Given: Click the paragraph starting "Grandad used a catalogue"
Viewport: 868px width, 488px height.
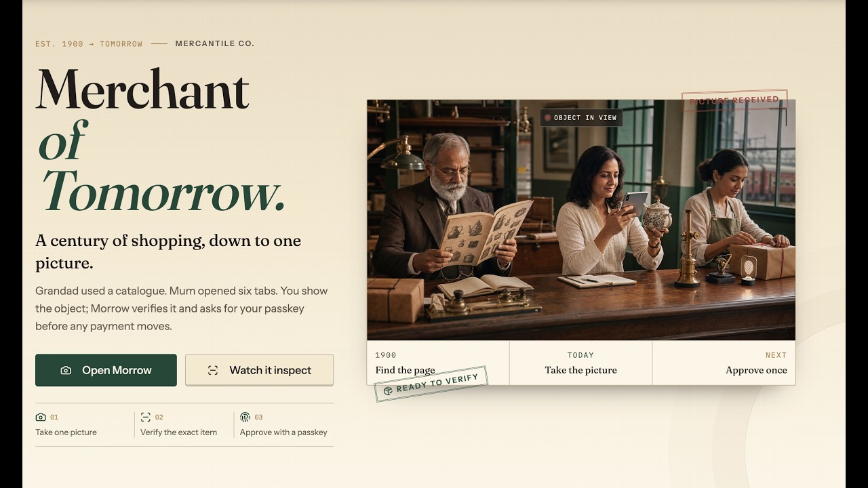Looking at the screenshot, I should click(x=182, y=308).
